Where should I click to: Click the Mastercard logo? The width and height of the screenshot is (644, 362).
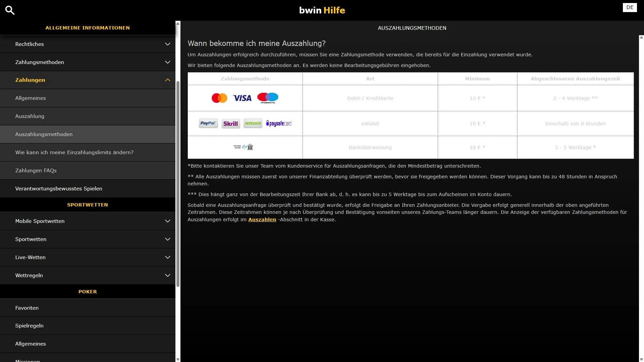point(219,98)
